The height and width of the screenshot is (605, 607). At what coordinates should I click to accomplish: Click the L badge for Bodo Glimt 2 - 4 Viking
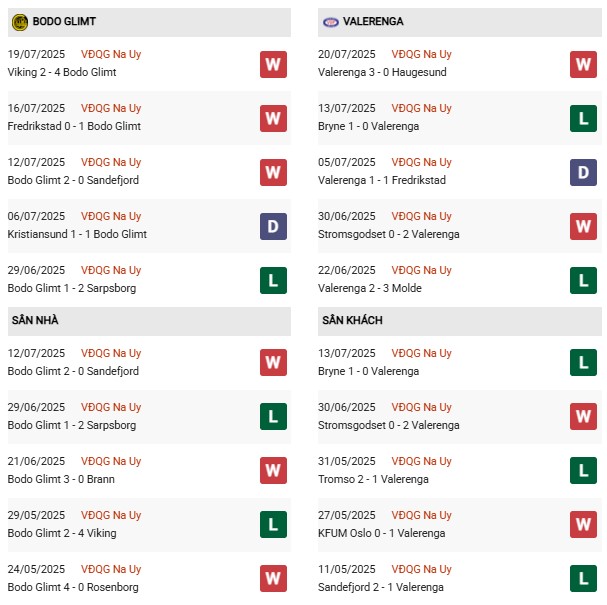pos(273,524)
